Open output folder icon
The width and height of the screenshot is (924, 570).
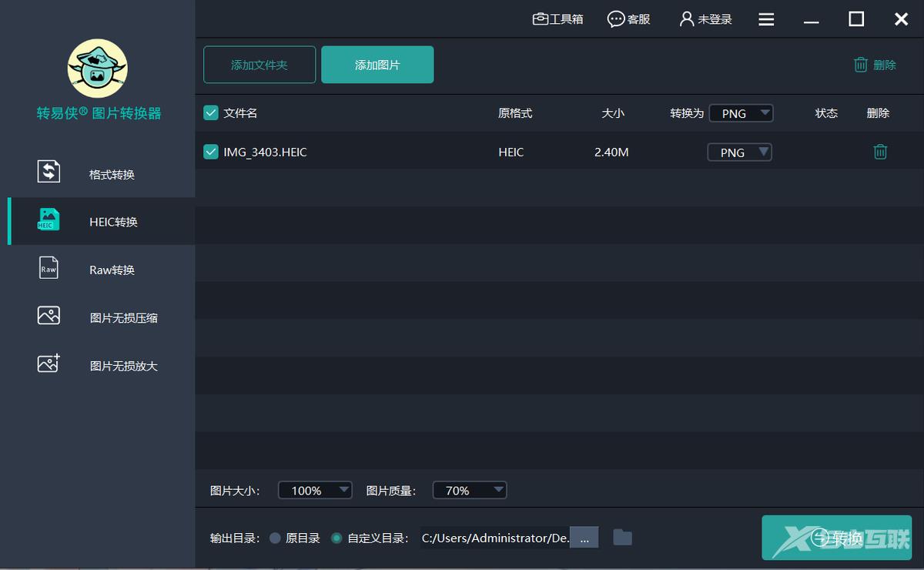click(622, 537)
